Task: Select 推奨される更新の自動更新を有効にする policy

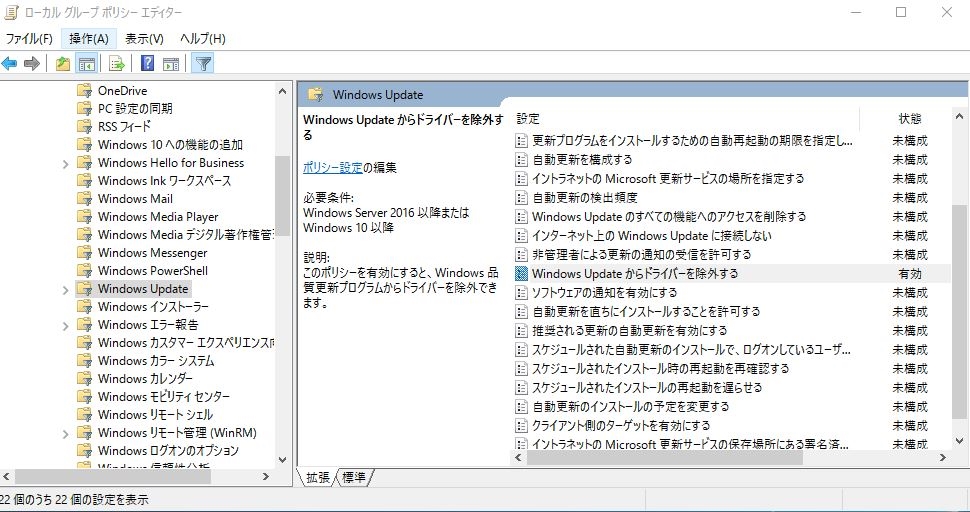Action: pyautogui.click(x=630, y=330)
